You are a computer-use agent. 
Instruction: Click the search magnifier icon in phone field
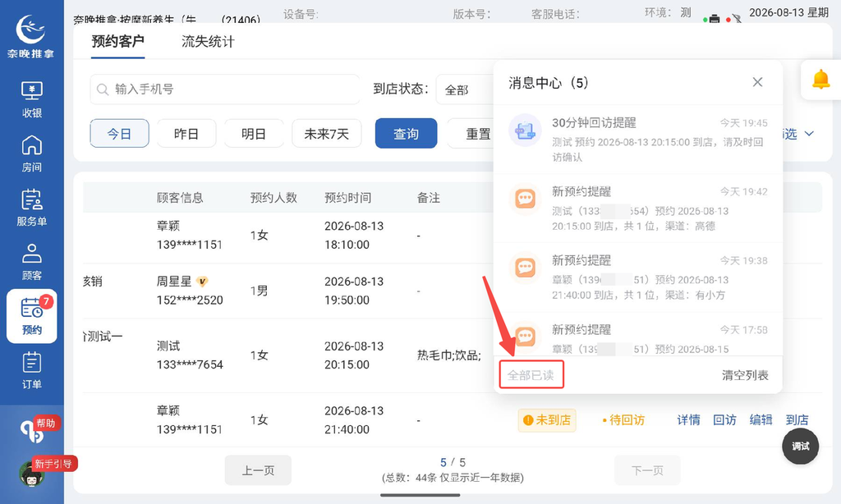(x=103, y=89)
